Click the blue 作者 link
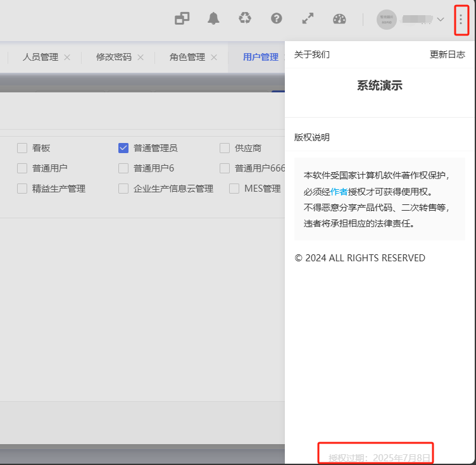 click(339, 192)
